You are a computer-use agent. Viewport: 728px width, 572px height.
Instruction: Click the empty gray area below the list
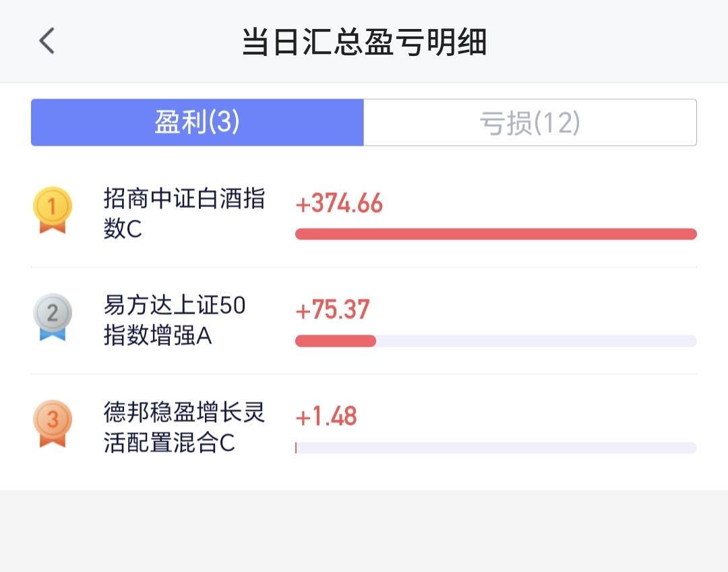tap(364, 532)
